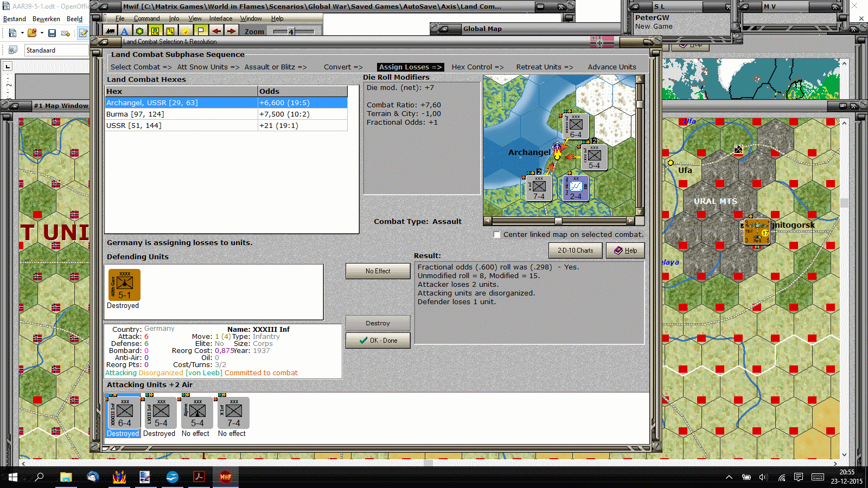Click the red right arrow toolbar icon

point(231,31)
